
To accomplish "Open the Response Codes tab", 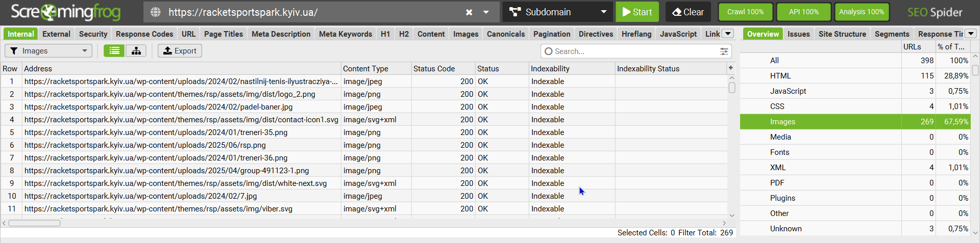I will click(144, 34).
